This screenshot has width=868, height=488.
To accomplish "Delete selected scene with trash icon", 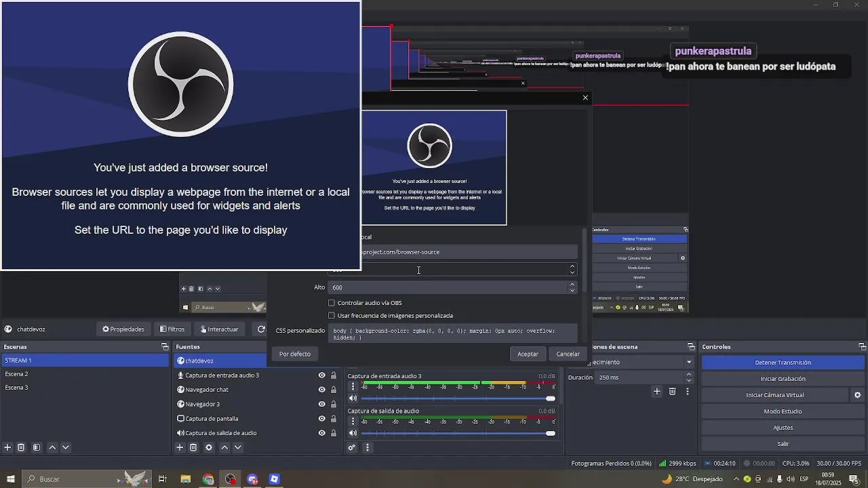I will (x=21, y=447).
